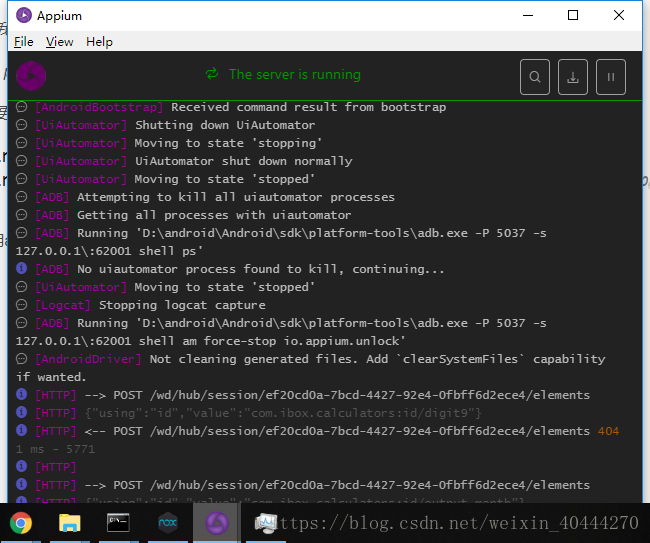The image size is (650, 543).
Task: Open Nox emulator from the taskbar
Action: (x=167, y=522)
